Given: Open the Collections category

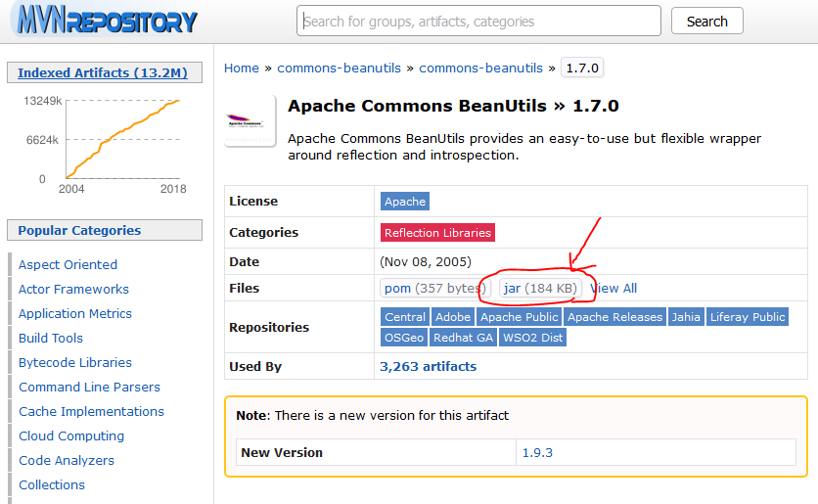Looking at the screenshot, I should (52, 485).
